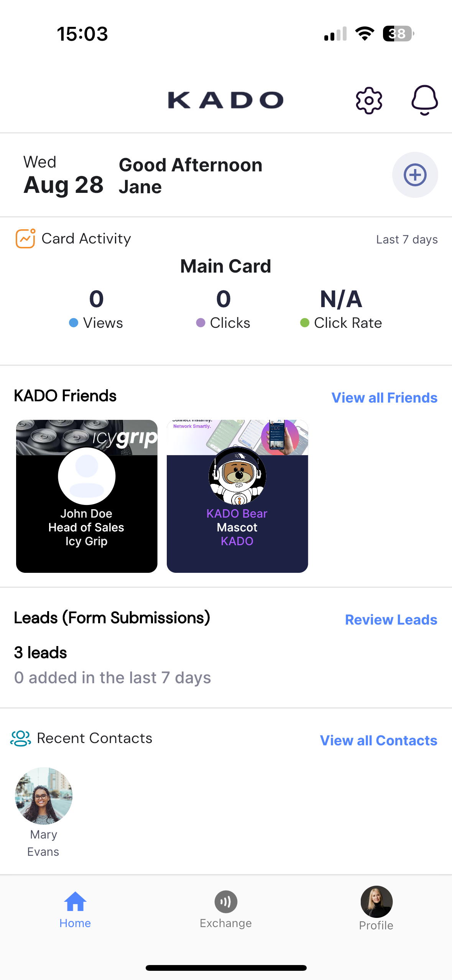Tap the KADO logo
452x980 pixels.
click(225, 100)
